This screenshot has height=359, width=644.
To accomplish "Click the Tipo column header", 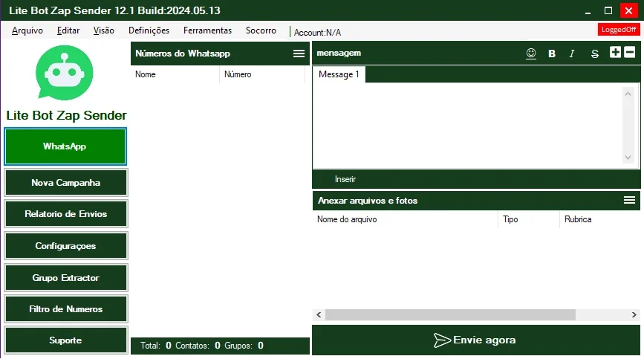I will [529, 219].
